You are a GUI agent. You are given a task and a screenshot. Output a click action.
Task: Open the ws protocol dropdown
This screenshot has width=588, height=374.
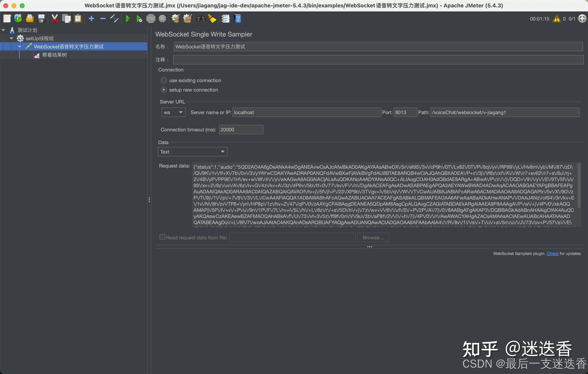[174, 112]
